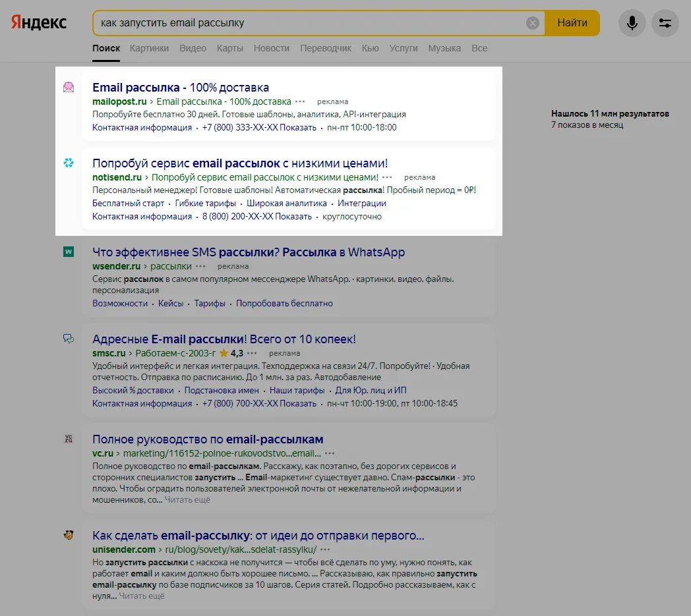Viewport: 691px width, 616px height.
Task: Open smsc Наши тарифы sitelink
Action: tap(297, 391)
